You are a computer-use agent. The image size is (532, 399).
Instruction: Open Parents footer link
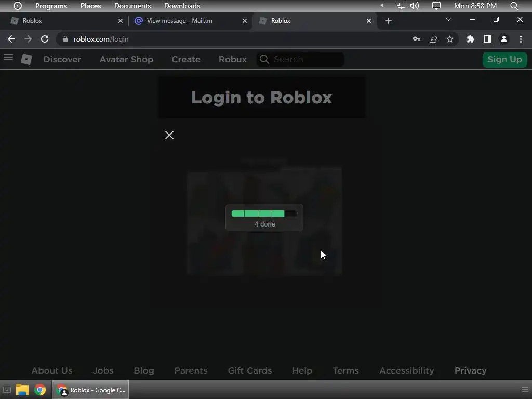tap(191, 370)
